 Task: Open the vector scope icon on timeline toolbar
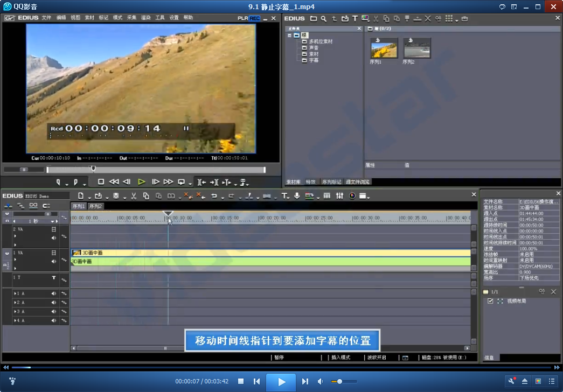click(x=352, y=195)
